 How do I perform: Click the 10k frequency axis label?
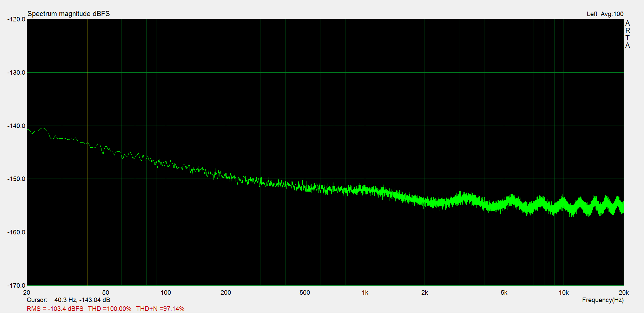tap(564, 293)
